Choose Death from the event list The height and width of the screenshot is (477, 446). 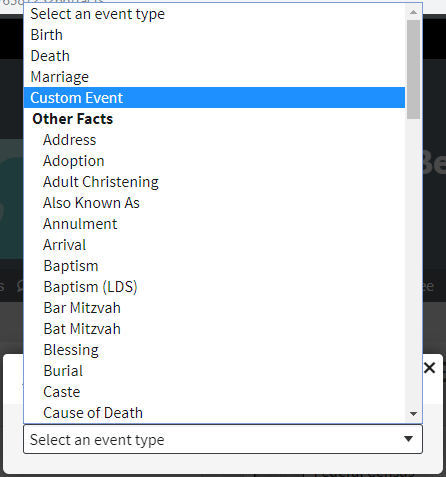pyautogui.click(x=214, y=56)
